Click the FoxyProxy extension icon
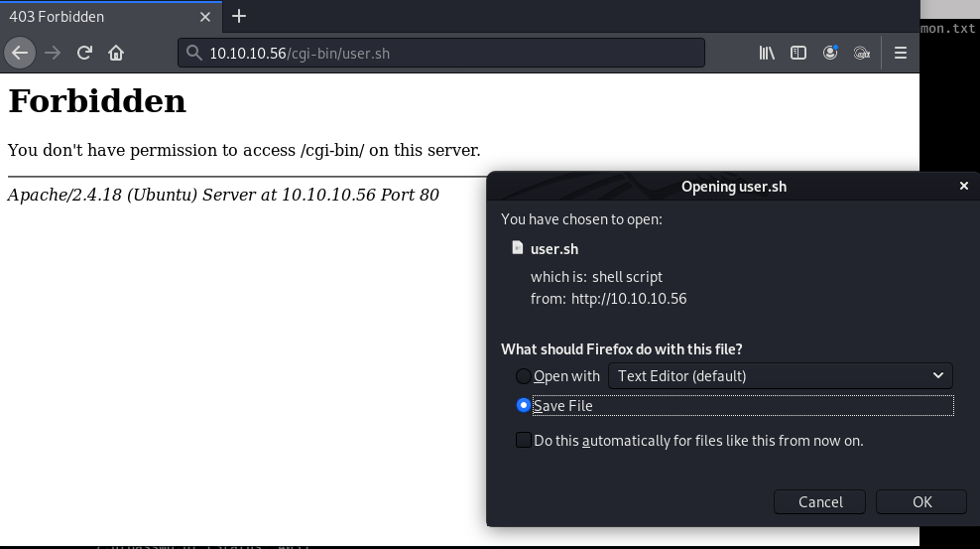 tap(862, 54)
